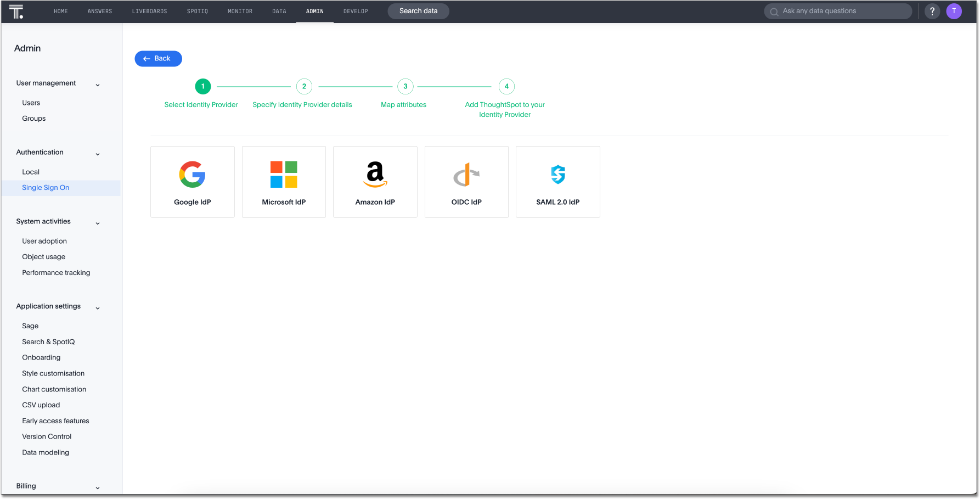Open the Develop tab
The width and height of the screenshot is (980, 499).
click(x=356, y=12)
